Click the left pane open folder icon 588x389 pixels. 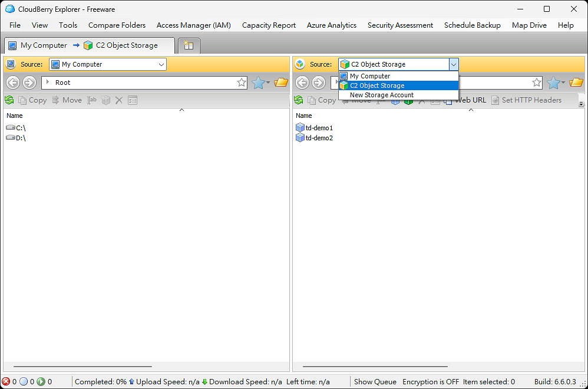point(281,82)
